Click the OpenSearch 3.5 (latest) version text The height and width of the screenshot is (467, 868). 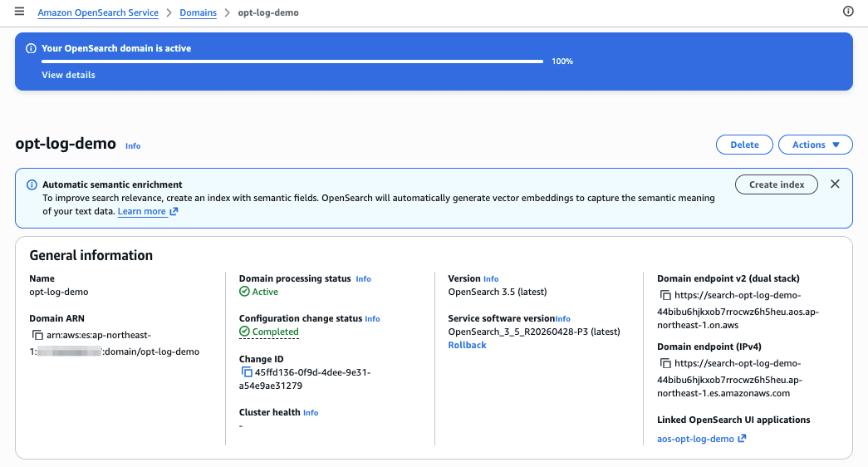click(497, 292)
